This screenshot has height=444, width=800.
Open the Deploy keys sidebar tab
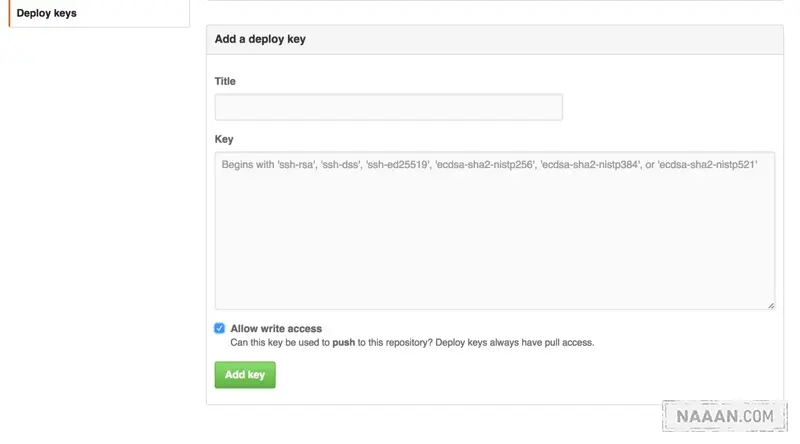click(46, 13)
